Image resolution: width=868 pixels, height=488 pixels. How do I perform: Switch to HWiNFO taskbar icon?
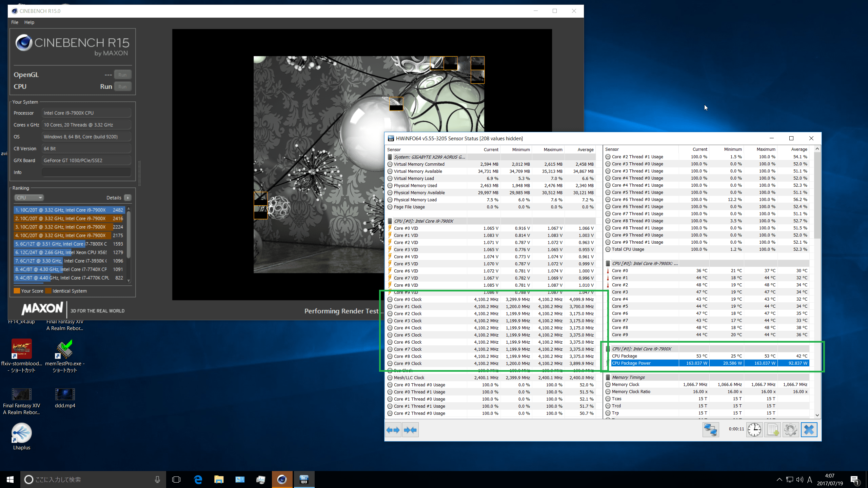(x=304, y=480)
